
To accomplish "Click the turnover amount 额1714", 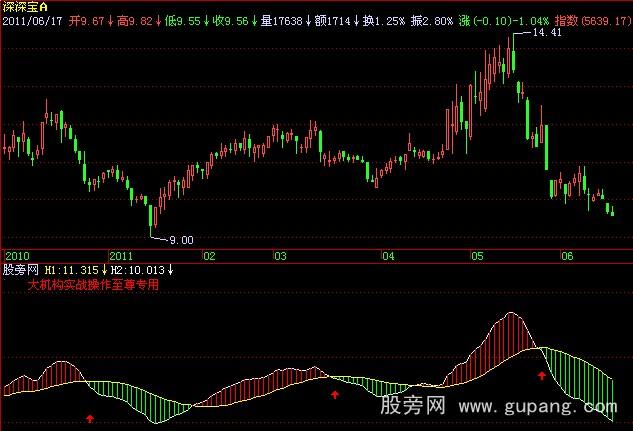I will 333,21.
